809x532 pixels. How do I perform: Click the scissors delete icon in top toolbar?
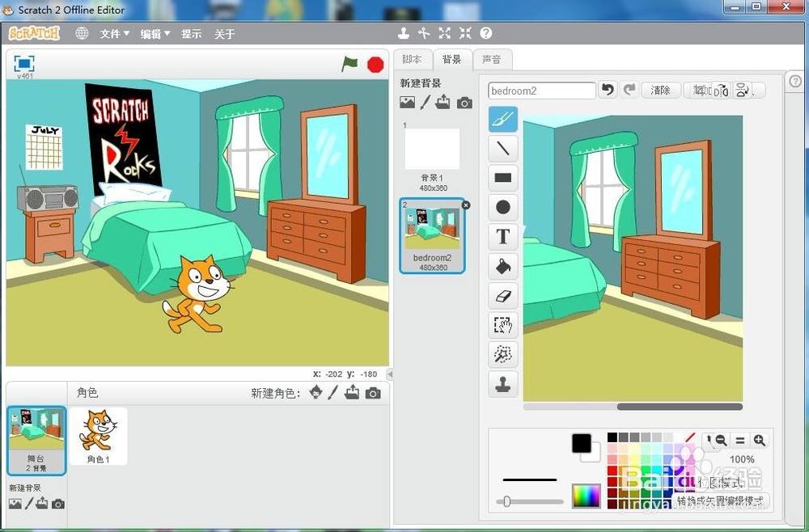(424, 33)
